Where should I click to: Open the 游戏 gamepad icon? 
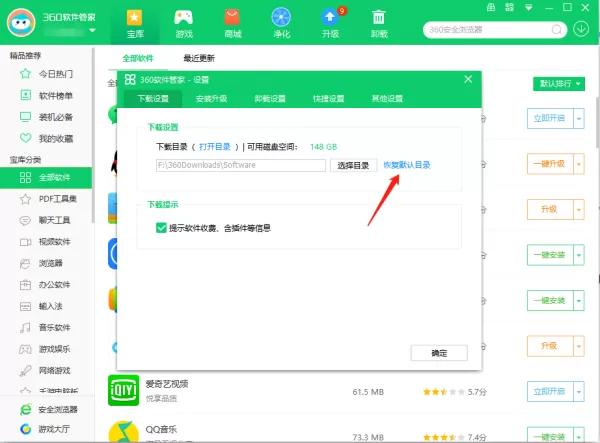coord(184,24)
